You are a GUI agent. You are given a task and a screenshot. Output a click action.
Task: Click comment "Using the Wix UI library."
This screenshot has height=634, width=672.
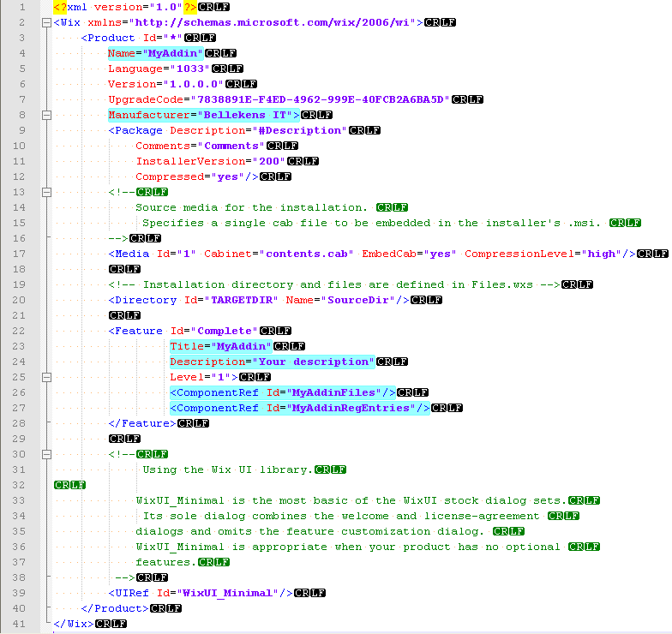point(228,470)
